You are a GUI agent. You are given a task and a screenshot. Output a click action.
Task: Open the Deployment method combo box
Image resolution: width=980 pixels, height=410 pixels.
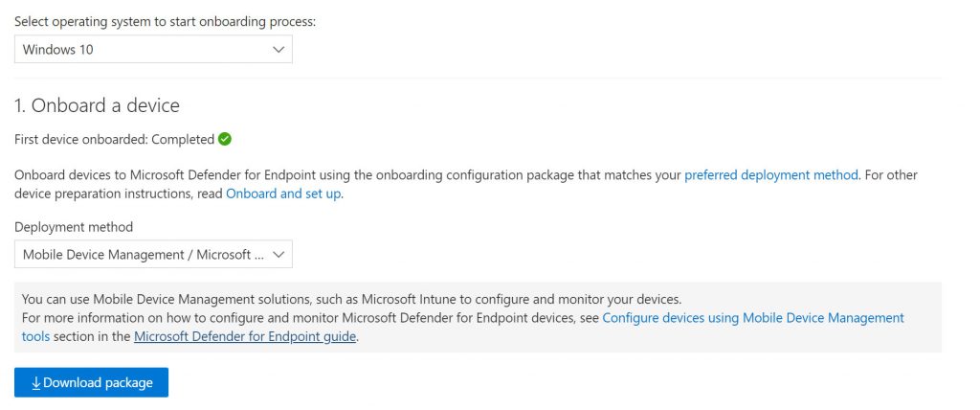[x=153, y=254]
